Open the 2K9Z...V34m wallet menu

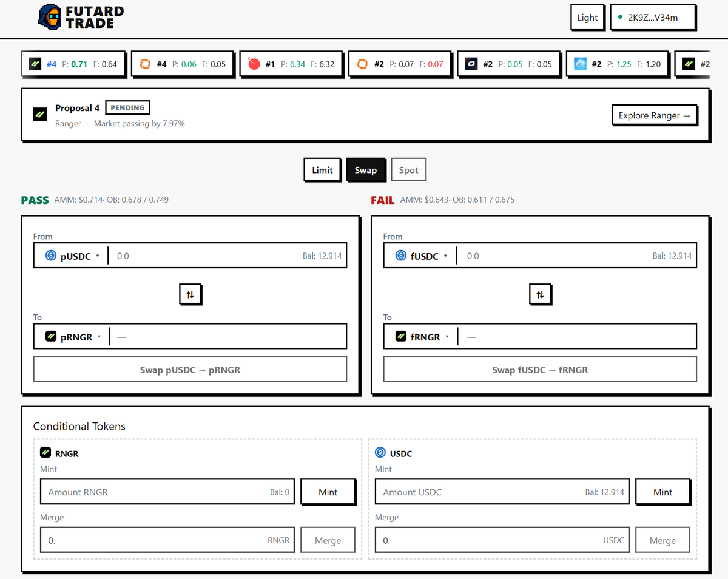(x=653, y=18)
